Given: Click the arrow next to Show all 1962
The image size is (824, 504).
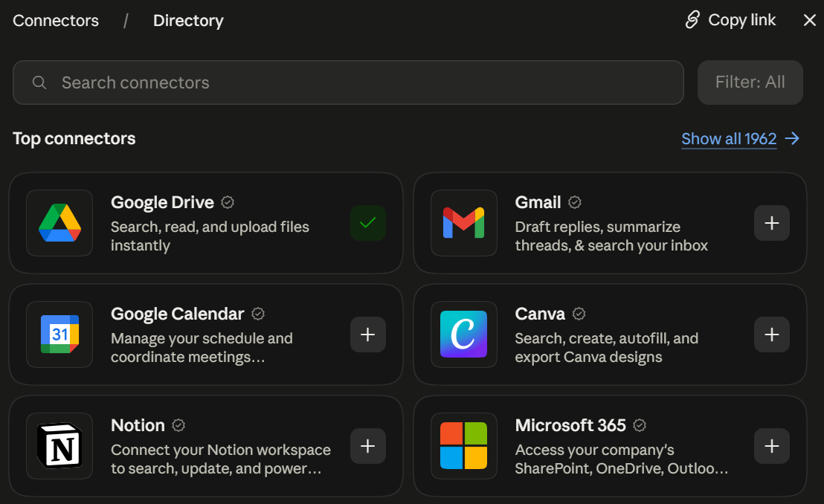Looking at the screenshot, I should pos(792,139).
